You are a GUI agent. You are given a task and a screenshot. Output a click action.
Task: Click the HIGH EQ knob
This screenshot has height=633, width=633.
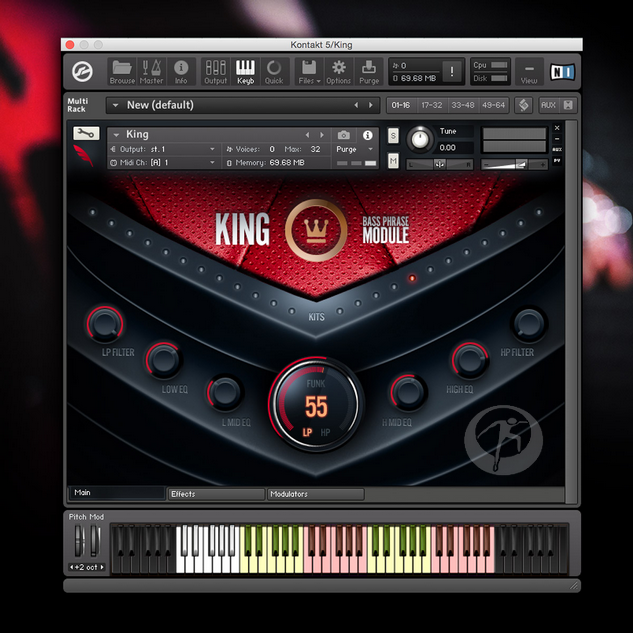click(470, 359)
